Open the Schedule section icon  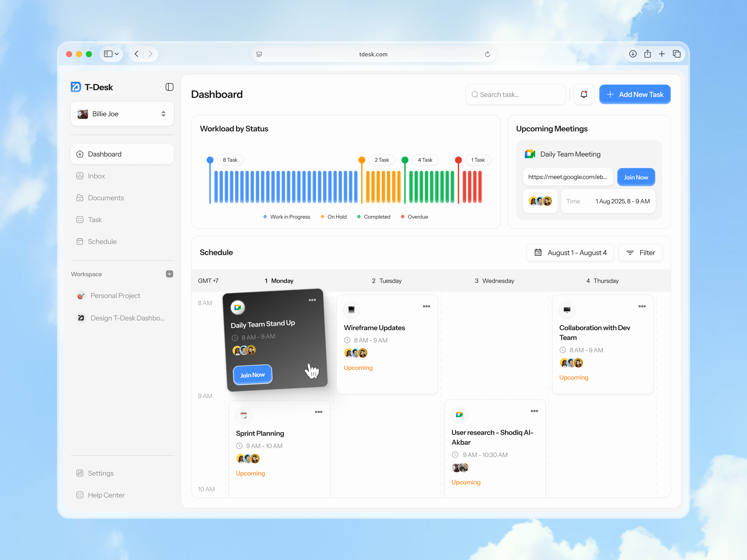(80, 241)
